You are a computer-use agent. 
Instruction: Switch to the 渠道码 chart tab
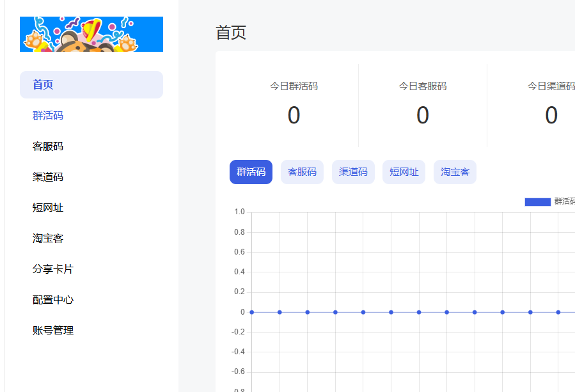coord(352,171)
